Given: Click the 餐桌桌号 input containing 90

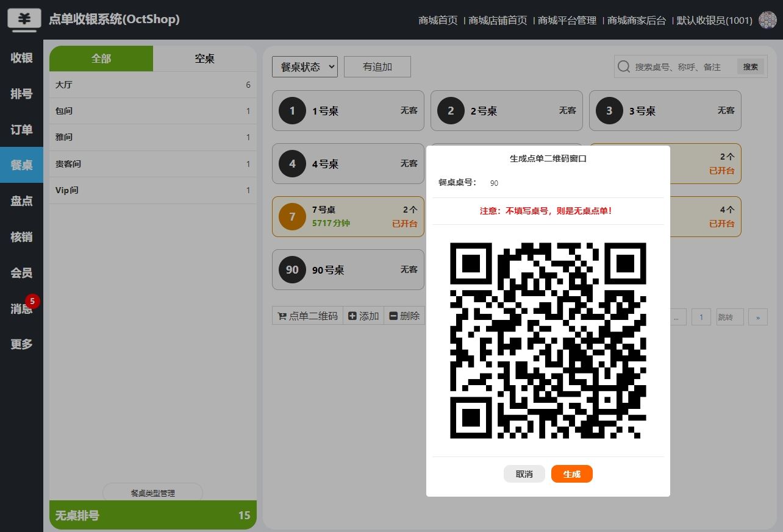Looking at the screenshot, I should (x=573, y=183).
